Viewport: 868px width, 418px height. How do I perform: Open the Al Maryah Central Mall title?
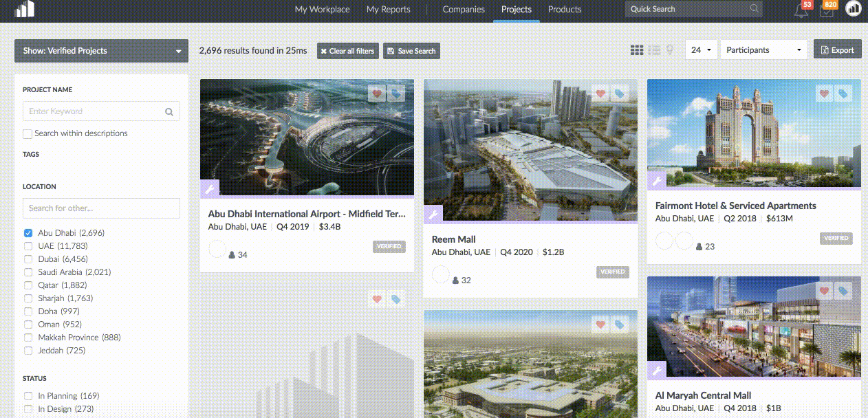coord(703,395)
